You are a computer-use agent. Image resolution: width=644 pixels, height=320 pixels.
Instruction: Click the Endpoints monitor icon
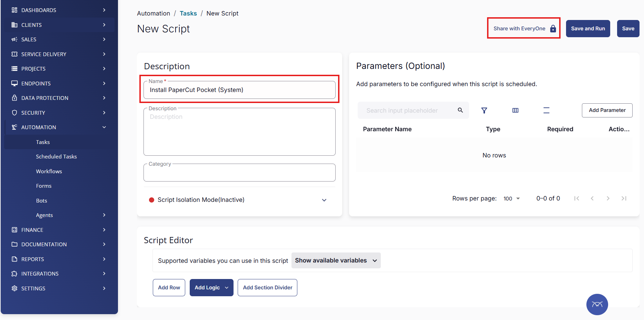click(x=14, y=83)
